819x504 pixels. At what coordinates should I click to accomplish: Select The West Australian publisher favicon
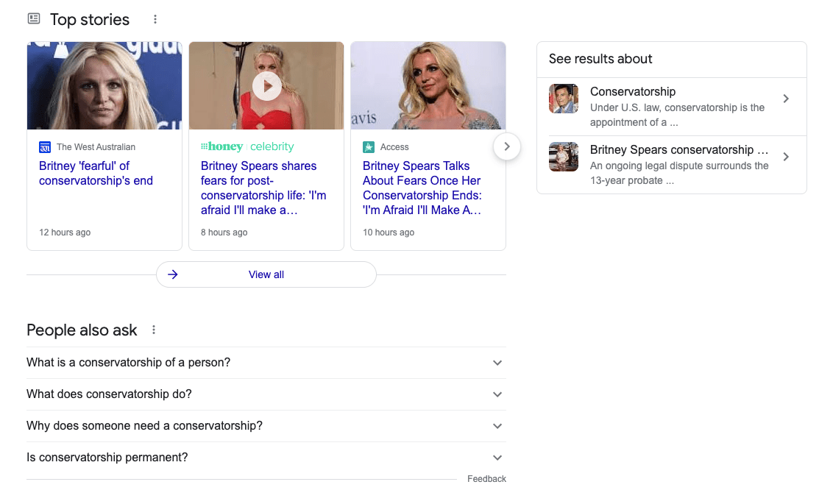click(x=43, y=146)
